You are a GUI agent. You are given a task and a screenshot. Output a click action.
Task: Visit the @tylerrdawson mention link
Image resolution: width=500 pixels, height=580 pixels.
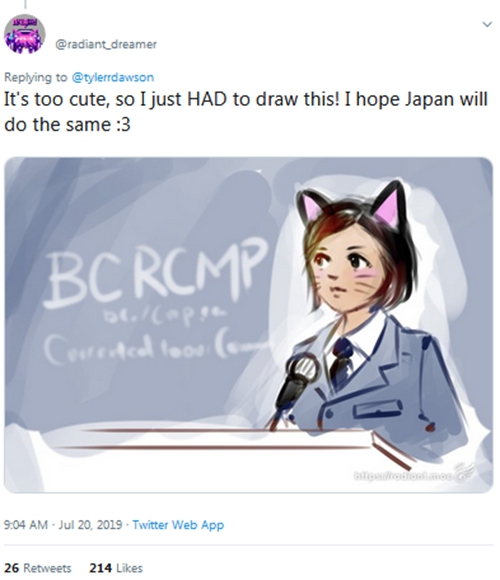coord(112,77)
